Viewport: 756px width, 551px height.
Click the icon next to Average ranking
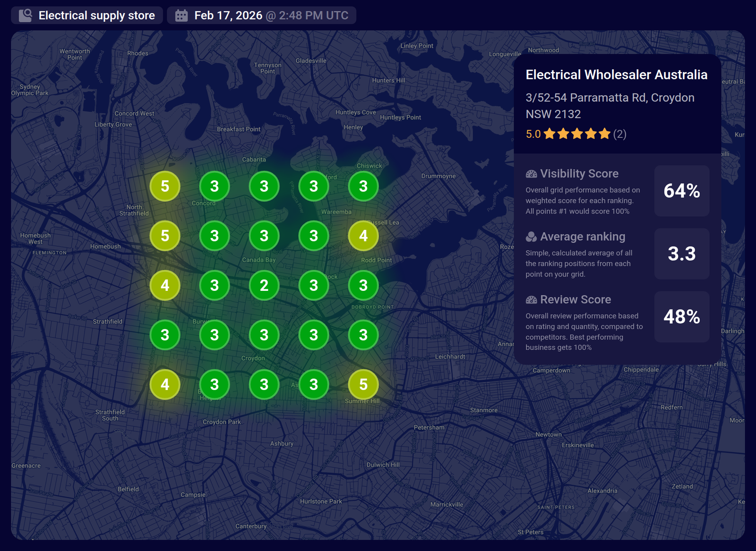[x=531, y=237]
